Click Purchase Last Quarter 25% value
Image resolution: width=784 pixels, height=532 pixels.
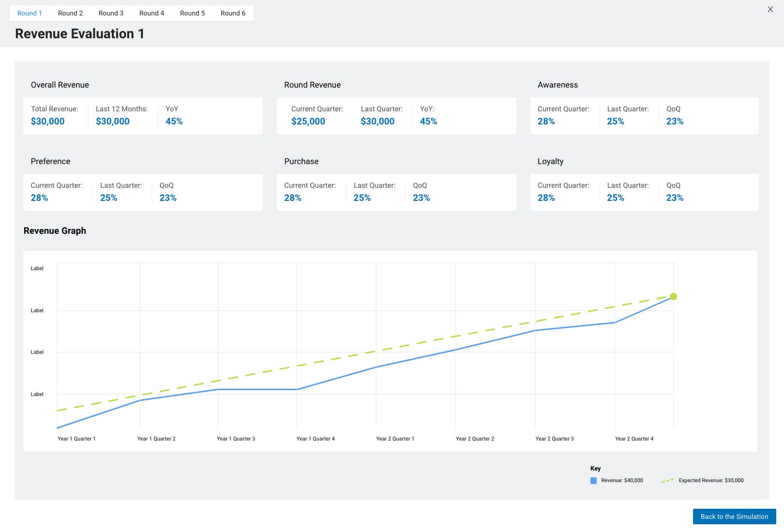tap(362, 198)
